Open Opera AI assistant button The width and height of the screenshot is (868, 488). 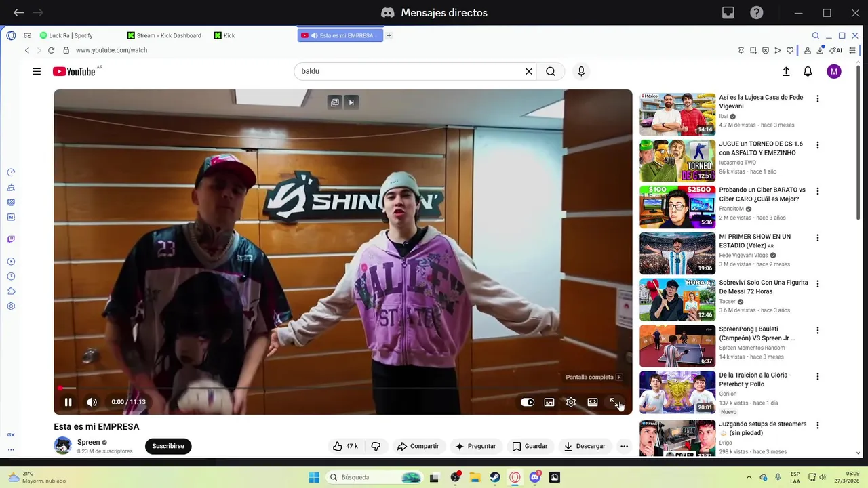(836, 50)
